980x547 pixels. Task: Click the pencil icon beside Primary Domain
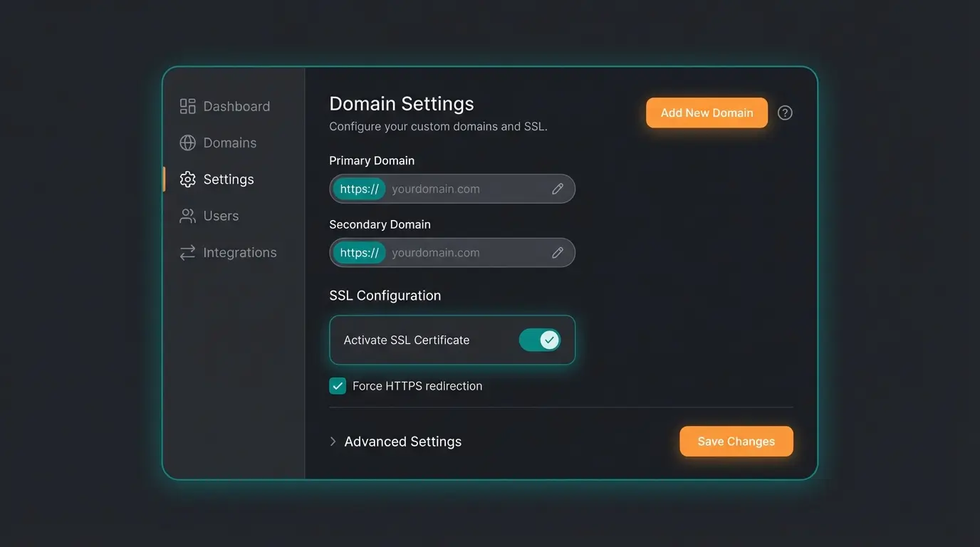(558, 188)
